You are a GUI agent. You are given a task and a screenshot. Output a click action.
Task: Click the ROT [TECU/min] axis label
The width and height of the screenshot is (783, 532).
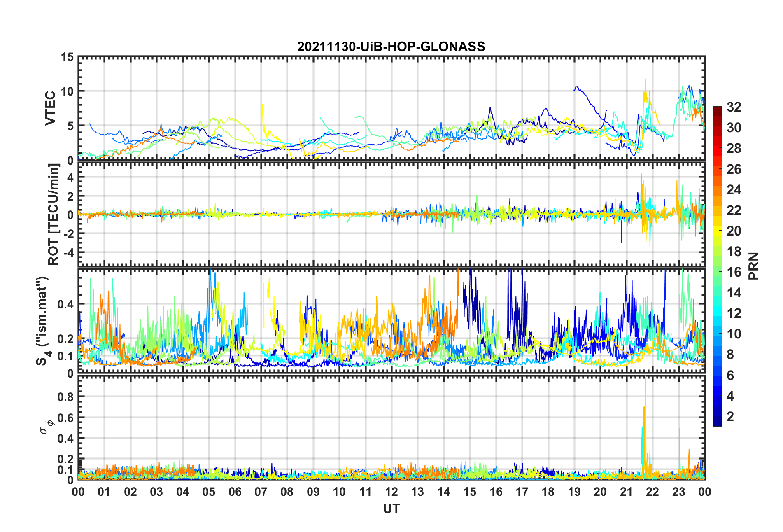pyautogui.click(x=53, y=215)
